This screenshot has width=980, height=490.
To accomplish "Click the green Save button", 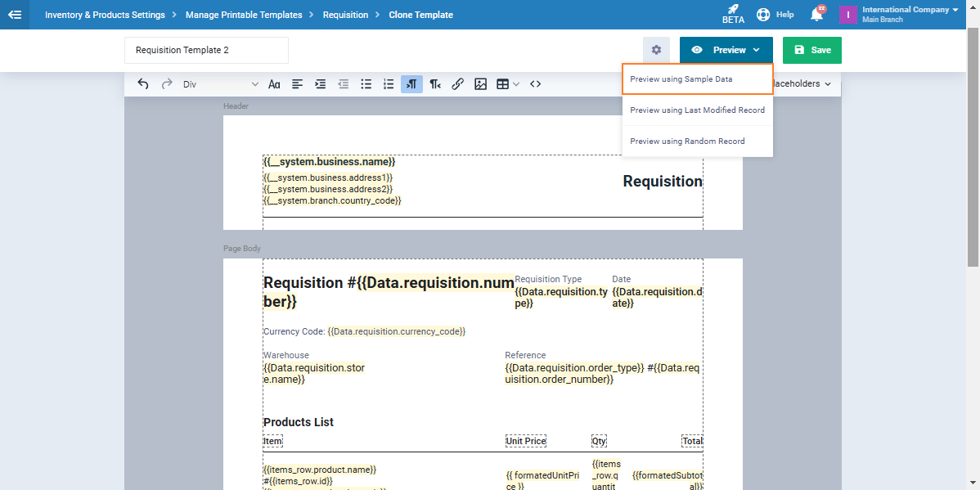I will click(811, 50).
